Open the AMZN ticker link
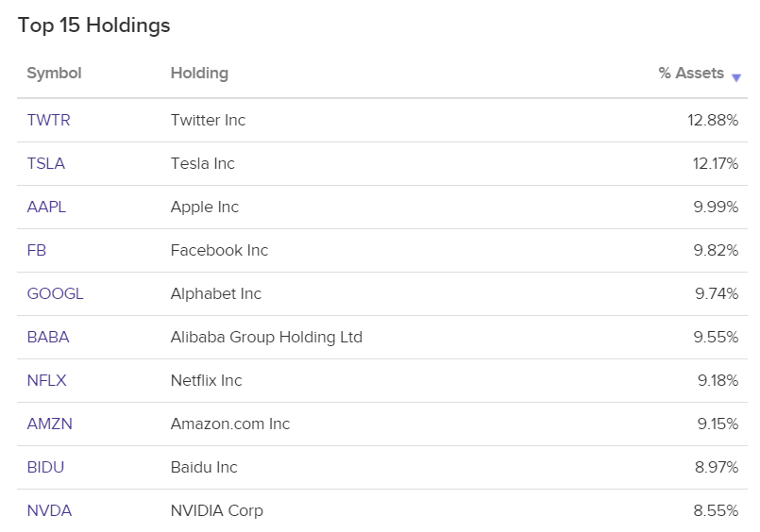 [x=49, y=424]
